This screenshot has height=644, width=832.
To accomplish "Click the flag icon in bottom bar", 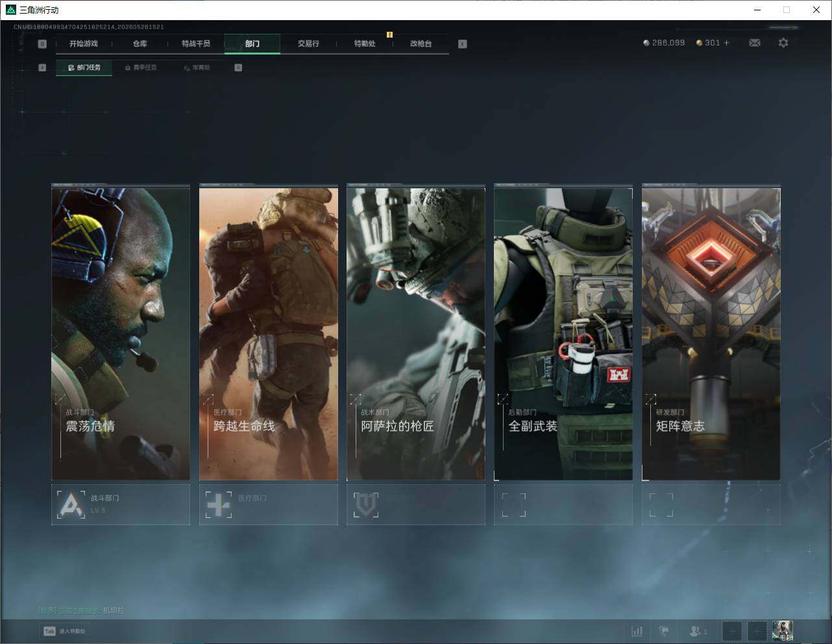I will [664, 631].
